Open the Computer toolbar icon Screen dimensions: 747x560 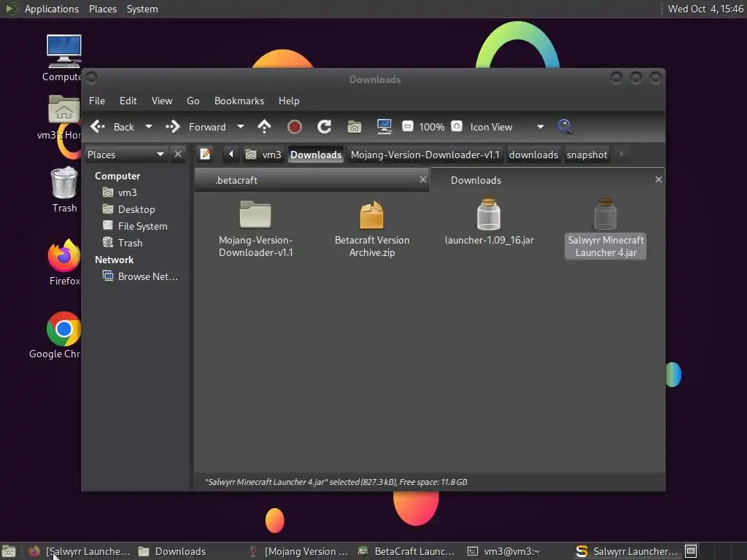384,127
